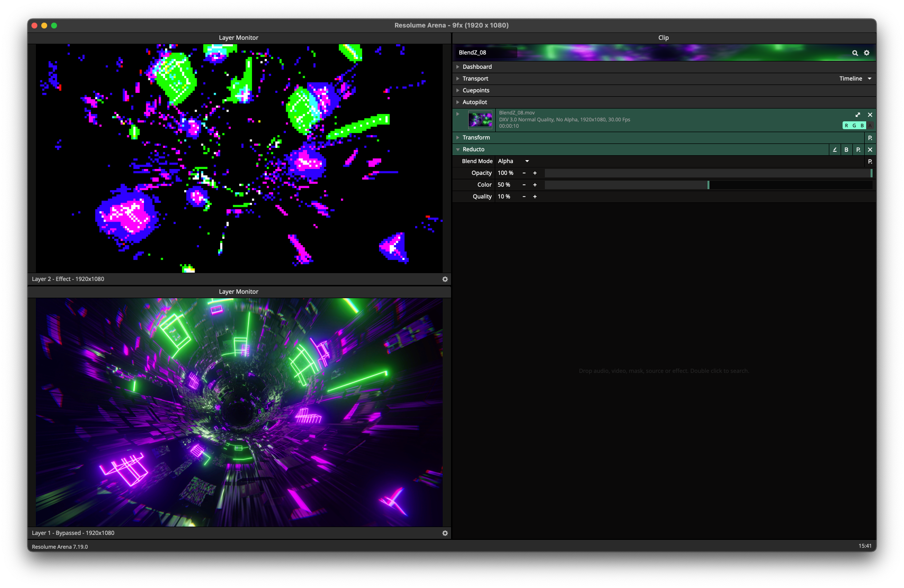Open the Timeline transport mode dropdown
This screenshot has width=904, height=588.
click(x=855, y=79)
